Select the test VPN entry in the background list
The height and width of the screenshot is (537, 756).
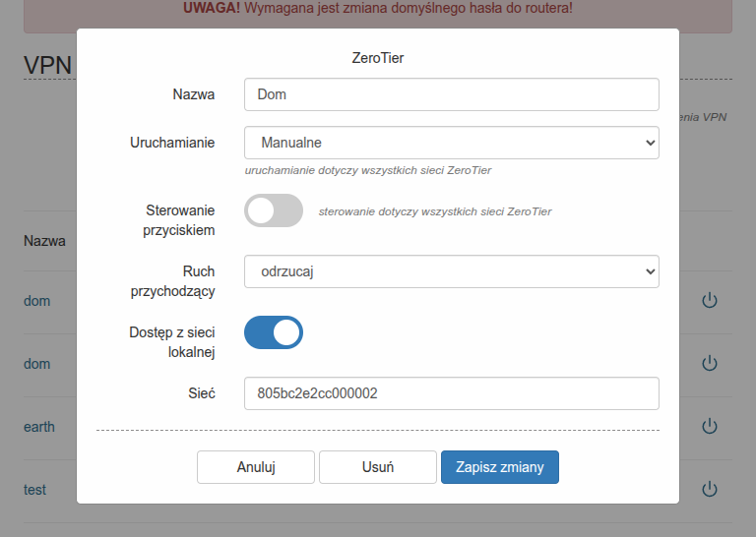34,490
